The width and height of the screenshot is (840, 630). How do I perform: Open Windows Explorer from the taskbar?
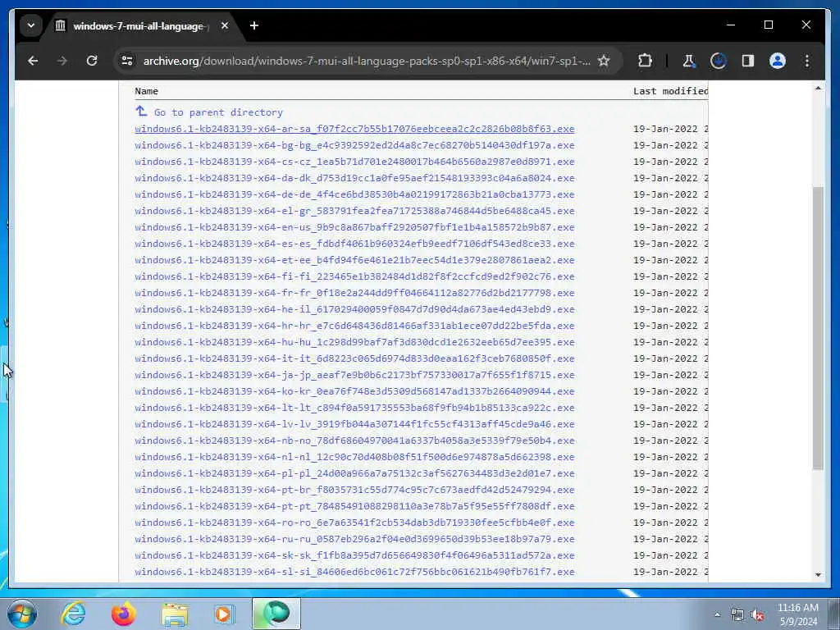pyautogui.click(x=175, y=614)
